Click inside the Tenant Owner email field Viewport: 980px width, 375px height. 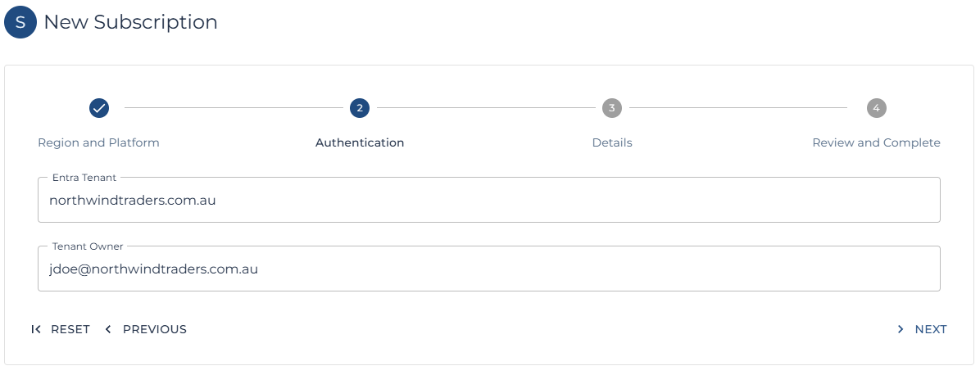(488, 269)
